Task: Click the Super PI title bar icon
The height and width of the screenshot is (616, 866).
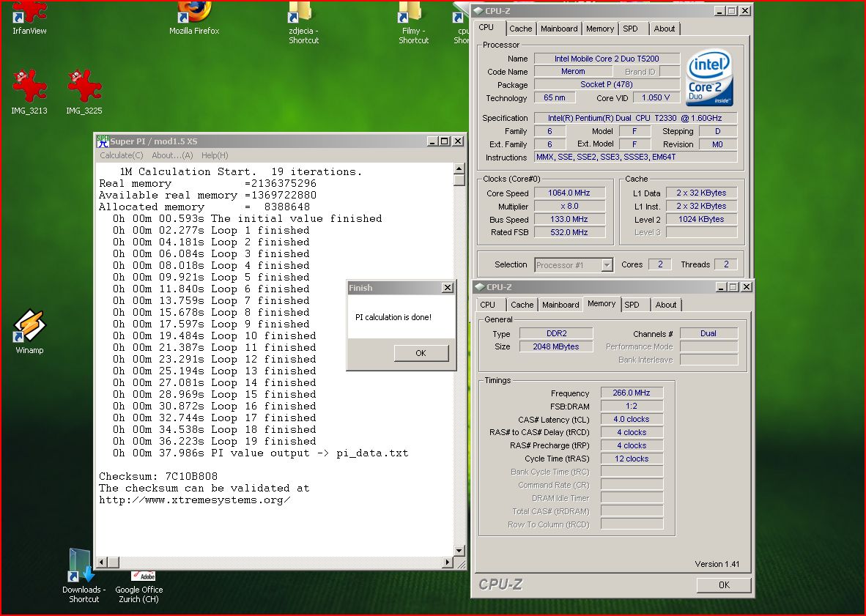Action: tap(102, 141)
